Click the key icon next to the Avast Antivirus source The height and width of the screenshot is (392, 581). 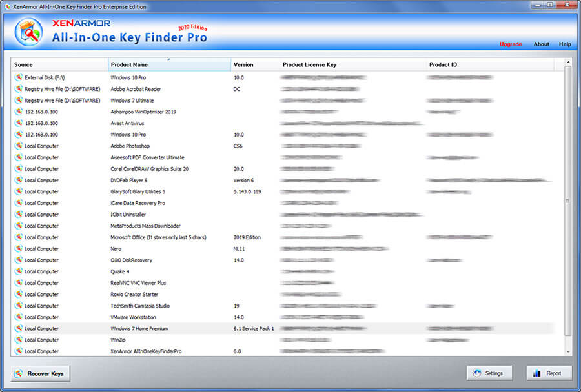click(18, 123)
